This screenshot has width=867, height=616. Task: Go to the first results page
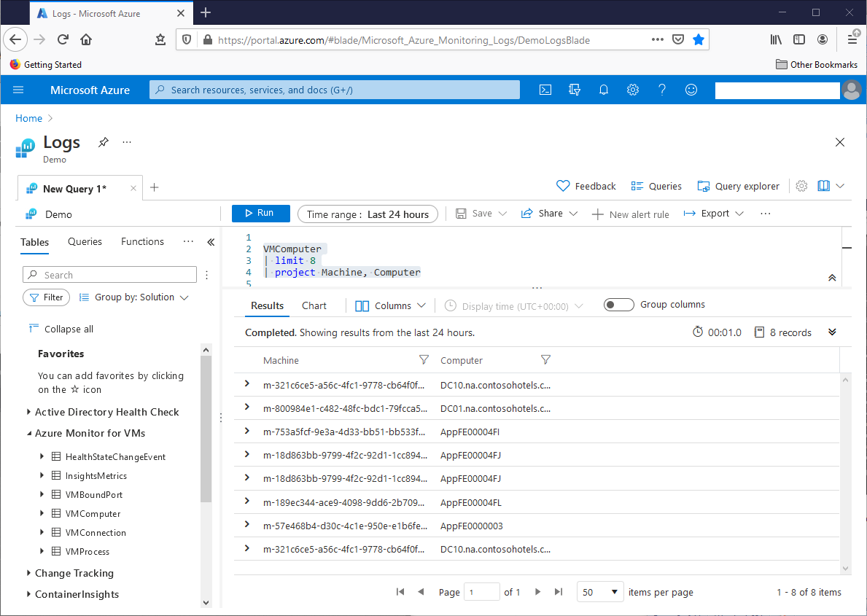pyautogui.click(x=400, y=592)
